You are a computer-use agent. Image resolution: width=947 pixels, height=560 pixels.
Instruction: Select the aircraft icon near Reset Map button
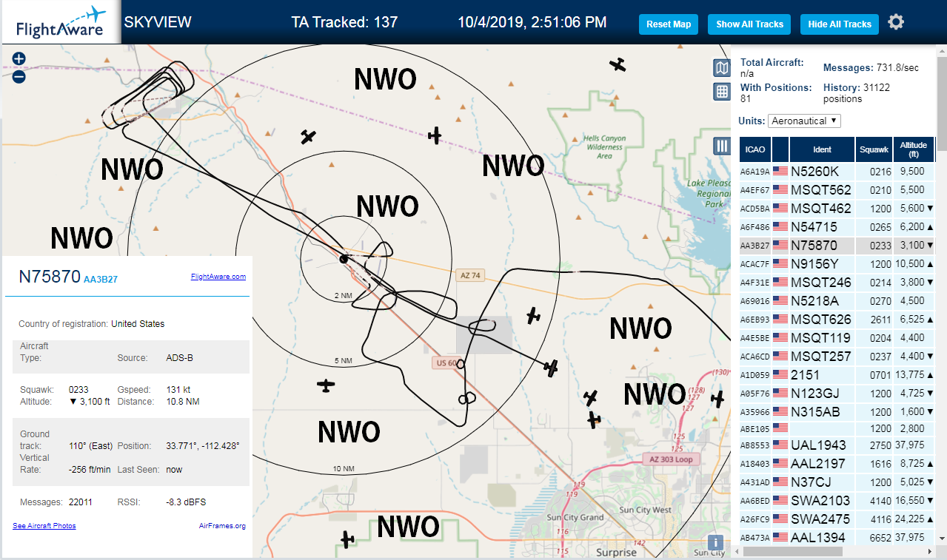(x=618, y=64)
